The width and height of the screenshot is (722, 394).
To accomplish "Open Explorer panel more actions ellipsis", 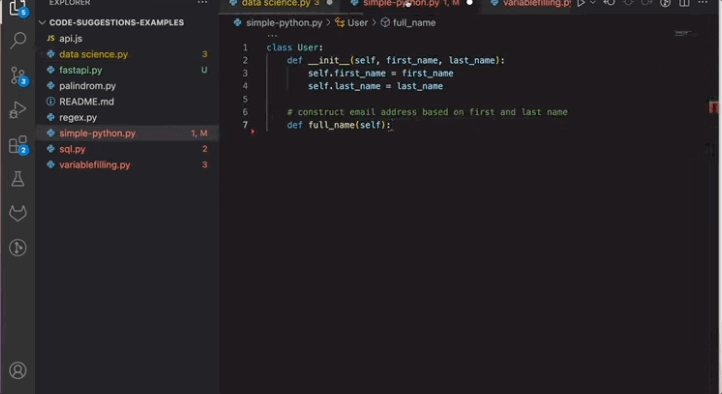I will (202, 3).
